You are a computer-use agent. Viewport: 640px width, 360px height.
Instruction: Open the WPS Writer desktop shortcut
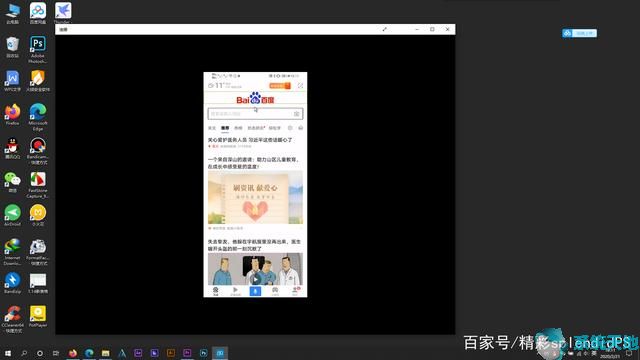[12, 81]
